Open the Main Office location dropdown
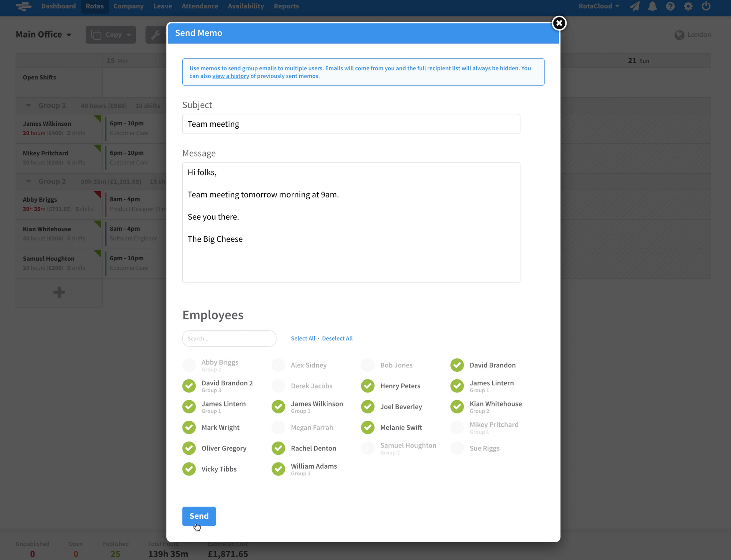The image size is (731, 560). tap(43, 34)
